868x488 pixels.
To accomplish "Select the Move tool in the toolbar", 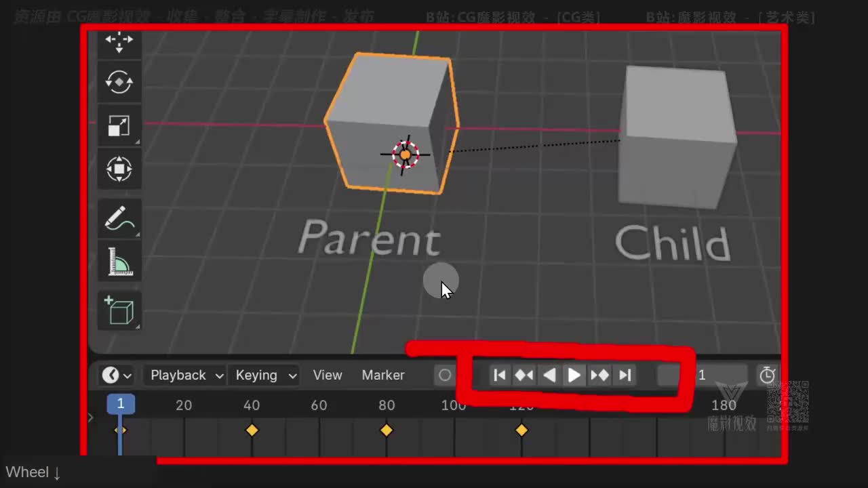I will point(119,43).
